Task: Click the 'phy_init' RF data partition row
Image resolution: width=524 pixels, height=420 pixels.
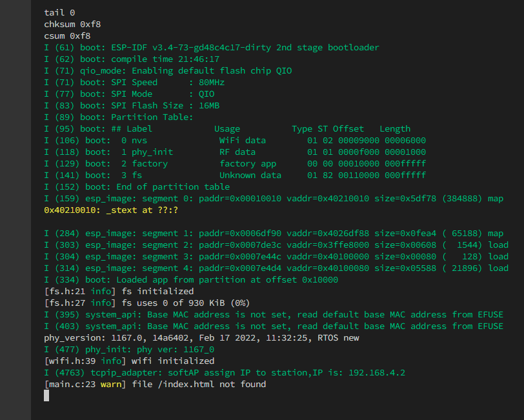Action: click(x=235, y=152)
